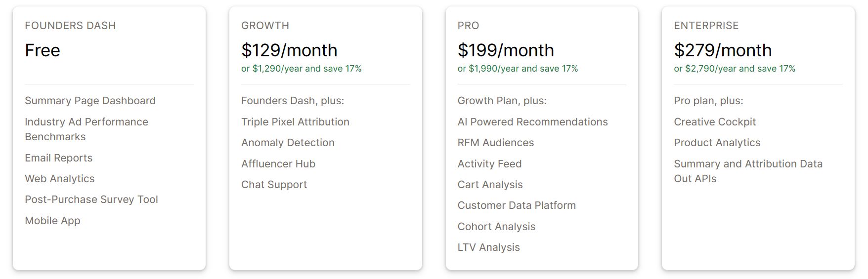Click the Founders Dash plan title

coord(70,26)
